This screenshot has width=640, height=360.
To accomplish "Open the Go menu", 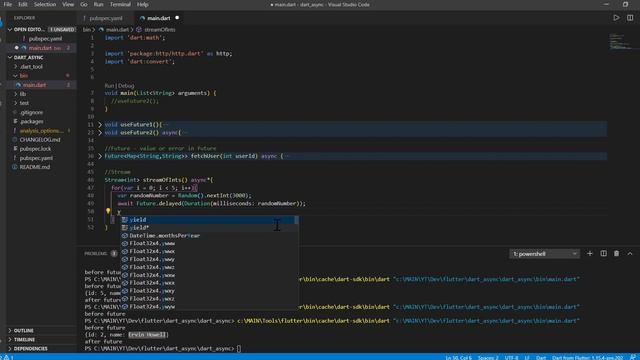I will coord(84,4).
